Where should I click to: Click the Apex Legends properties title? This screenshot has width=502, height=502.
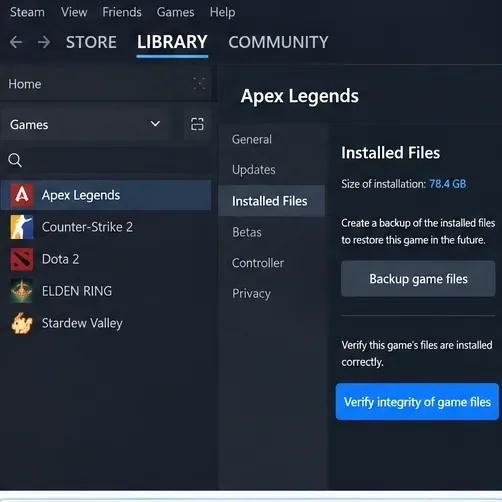click(300, 96)
